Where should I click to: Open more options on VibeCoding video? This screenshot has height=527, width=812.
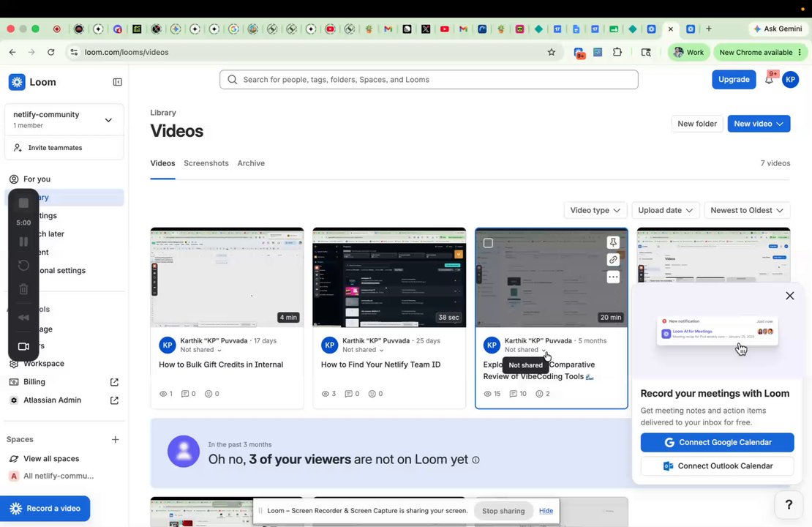(613, 277)
